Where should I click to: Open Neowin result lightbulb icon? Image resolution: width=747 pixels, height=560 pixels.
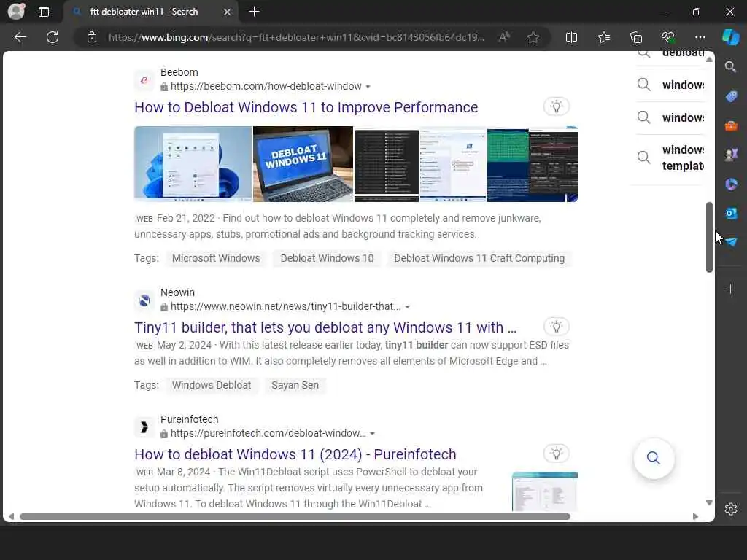[557, 327]
